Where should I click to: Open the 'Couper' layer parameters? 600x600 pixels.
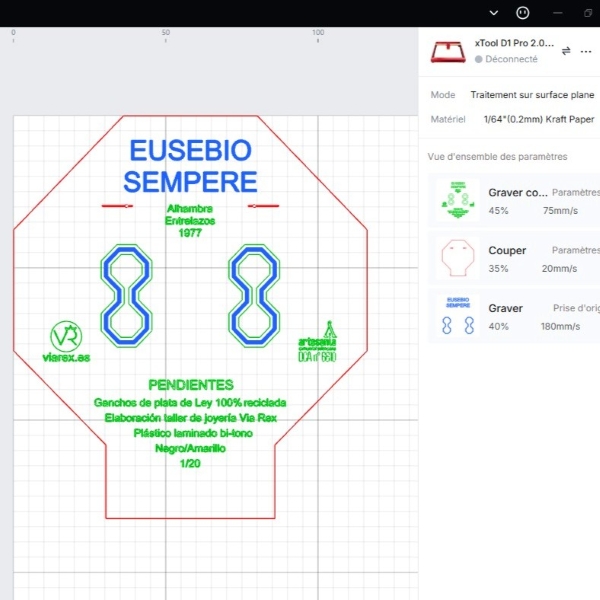pyautogui.click(x=518, y=259)
